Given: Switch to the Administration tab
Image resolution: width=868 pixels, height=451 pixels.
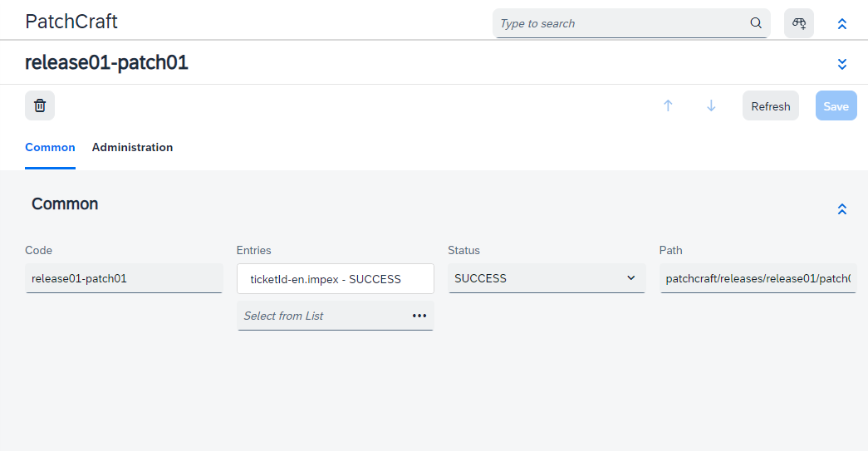Looking at the screenshot, I should [x=132, y=148].
